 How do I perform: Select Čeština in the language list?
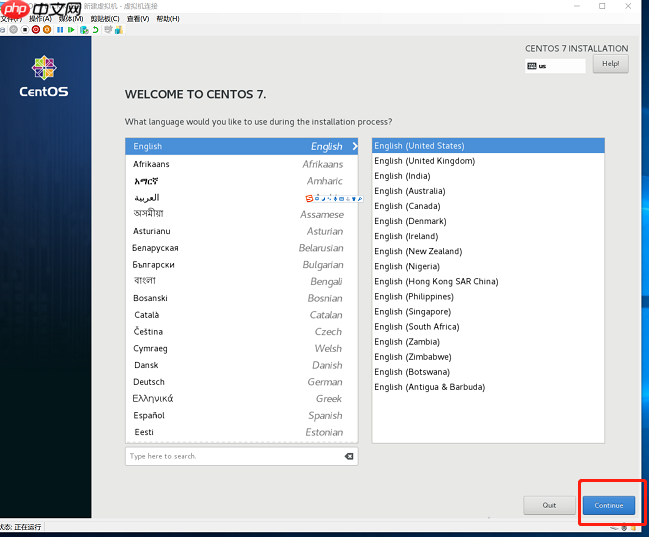[x=242, y=332]
